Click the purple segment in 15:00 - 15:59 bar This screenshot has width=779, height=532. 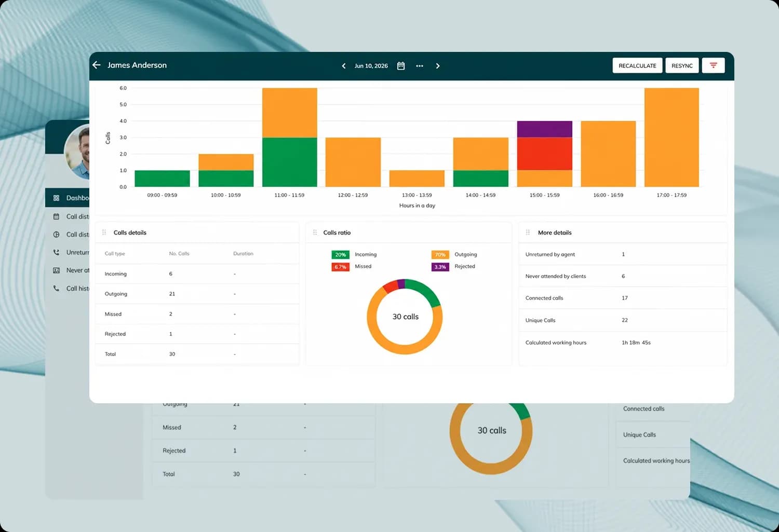(544, 129)
